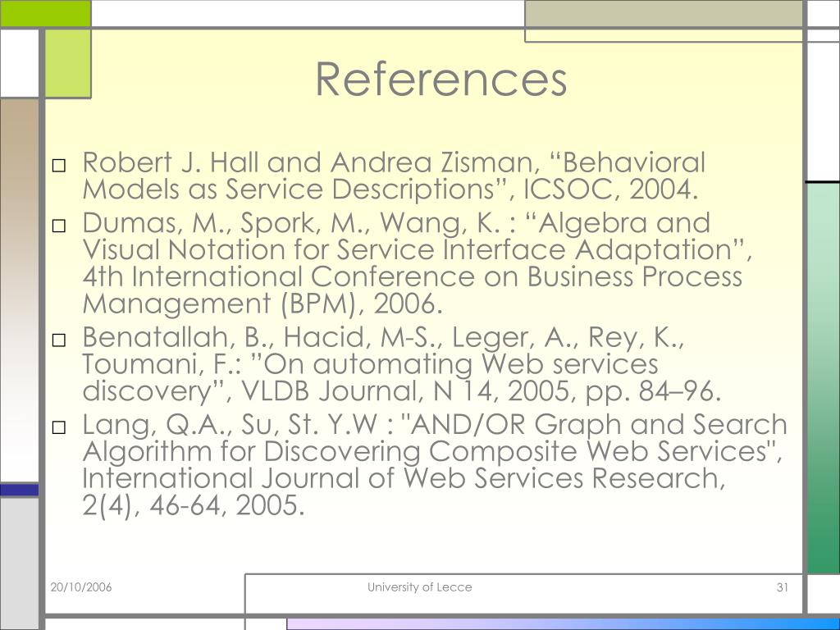Click slide number 31 in the footer
Image resolution: width=840 pixels, height=630 pixels.
[782, 587]
